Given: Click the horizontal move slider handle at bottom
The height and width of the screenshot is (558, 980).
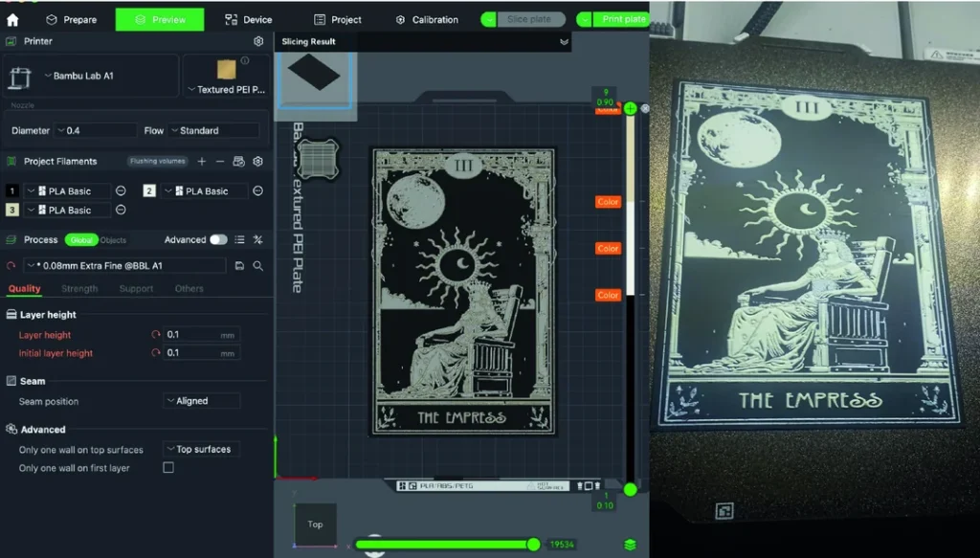Looking at the screenshot, I should pyautogui.click(x=533, y=545).
